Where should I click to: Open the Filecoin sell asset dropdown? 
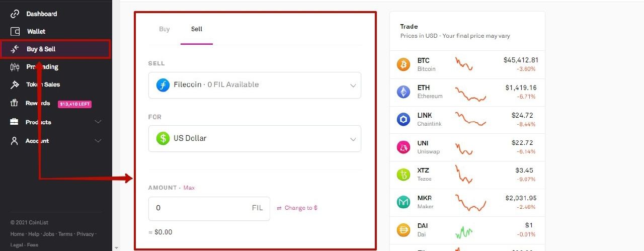tap(255, 85)
